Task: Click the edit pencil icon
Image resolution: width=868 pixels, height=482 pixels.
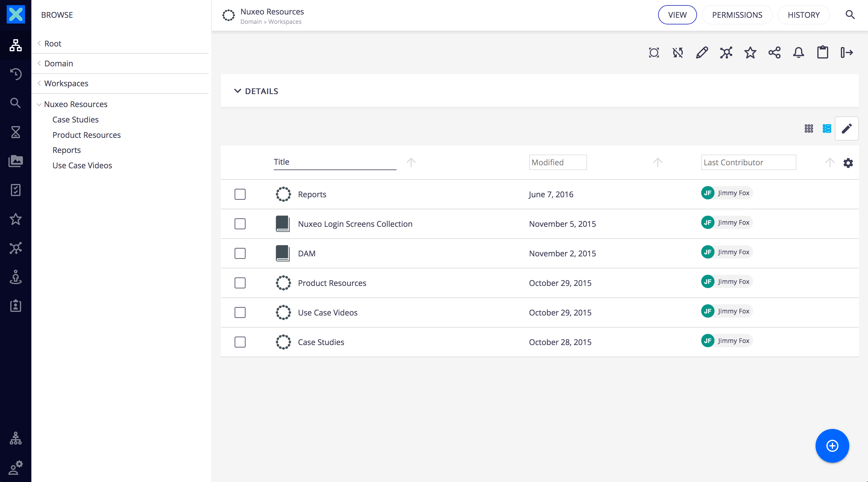Action: click(702, 52)
